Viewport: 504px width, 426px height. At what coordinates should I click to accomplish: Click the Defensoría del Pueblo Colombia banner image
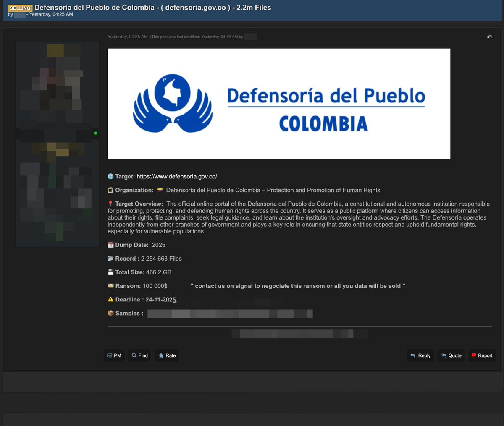pos(279,104)
